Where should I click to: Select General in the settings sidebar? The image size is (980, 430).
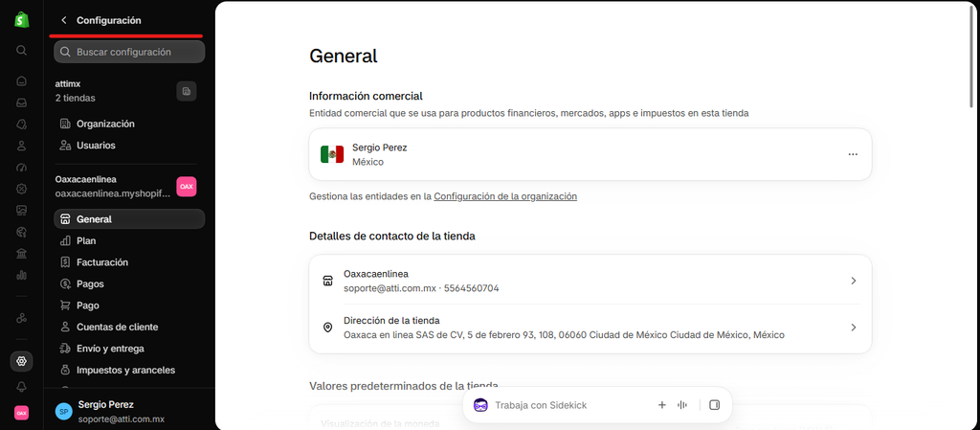(x=129, y=219)
